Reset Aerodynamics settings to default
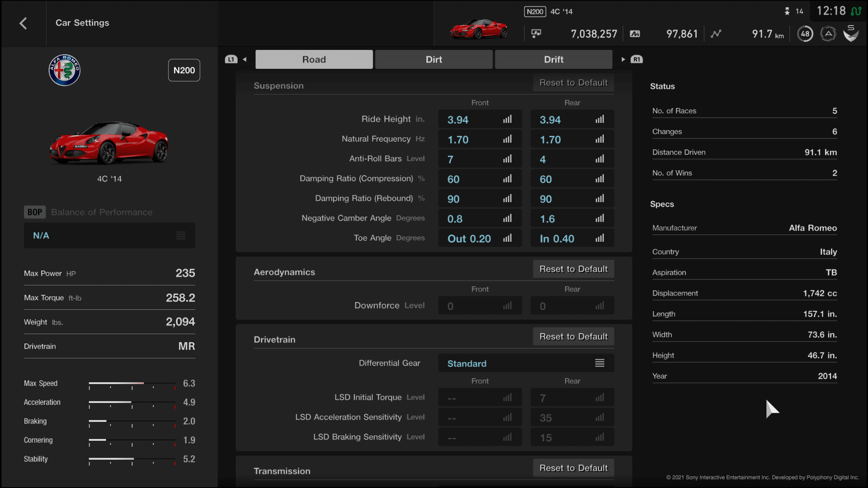The image size is (868, 488). pyautogui.click(x=573, y=269)
